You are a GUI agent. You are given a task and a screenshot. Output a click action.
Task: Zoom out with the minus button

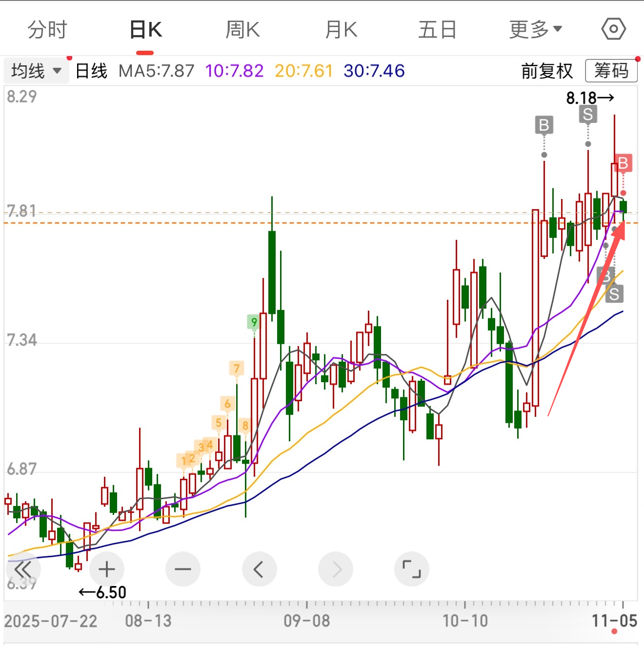coord(182,569)
